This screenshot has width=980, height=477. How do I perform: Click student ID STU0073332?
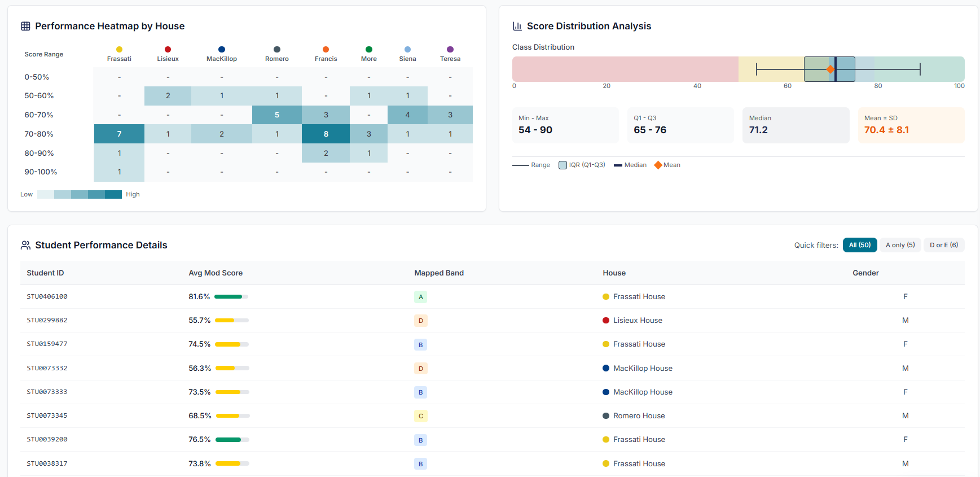click(x=47, y=368)
